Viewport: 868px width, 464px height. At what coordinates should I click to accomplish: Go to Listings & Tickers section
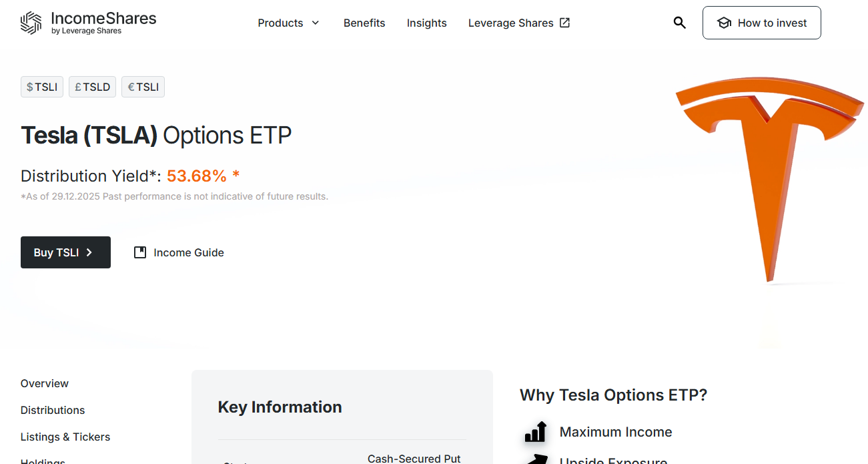65,437
